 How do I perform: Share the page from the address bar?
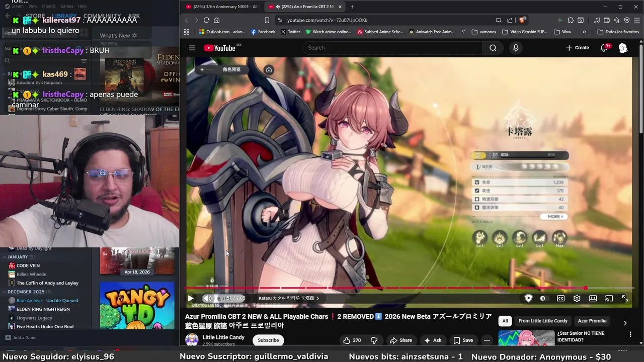[x=510, y=20]
